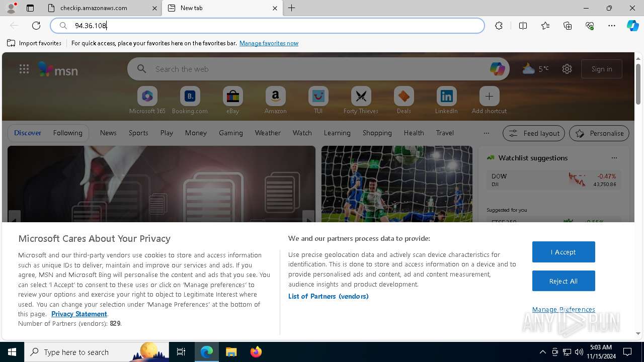Viewport: 644px width, 362px height.
Task: Open a new tab with the plus button
Action: (x=292, y=8)
